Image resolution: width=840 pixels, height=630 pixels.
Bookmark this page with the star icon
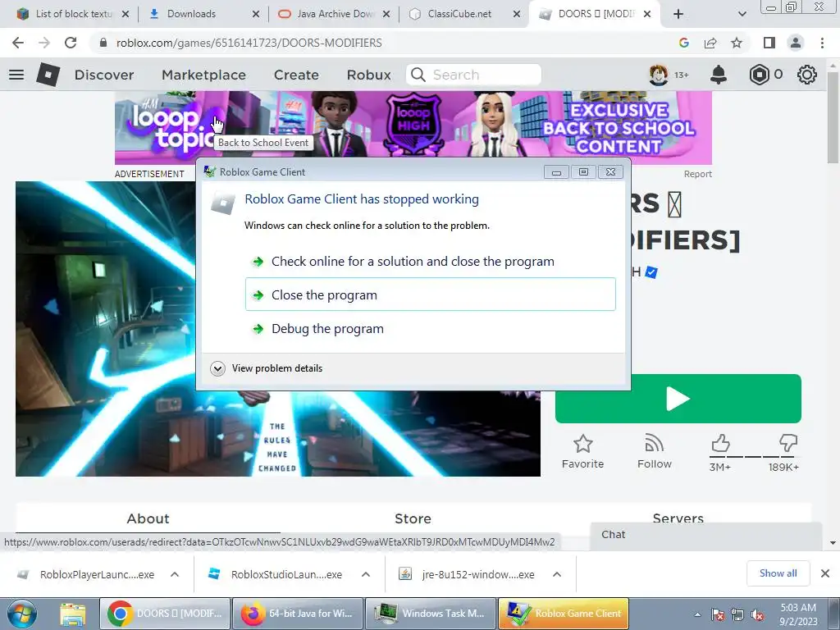[x=737, y=43]
